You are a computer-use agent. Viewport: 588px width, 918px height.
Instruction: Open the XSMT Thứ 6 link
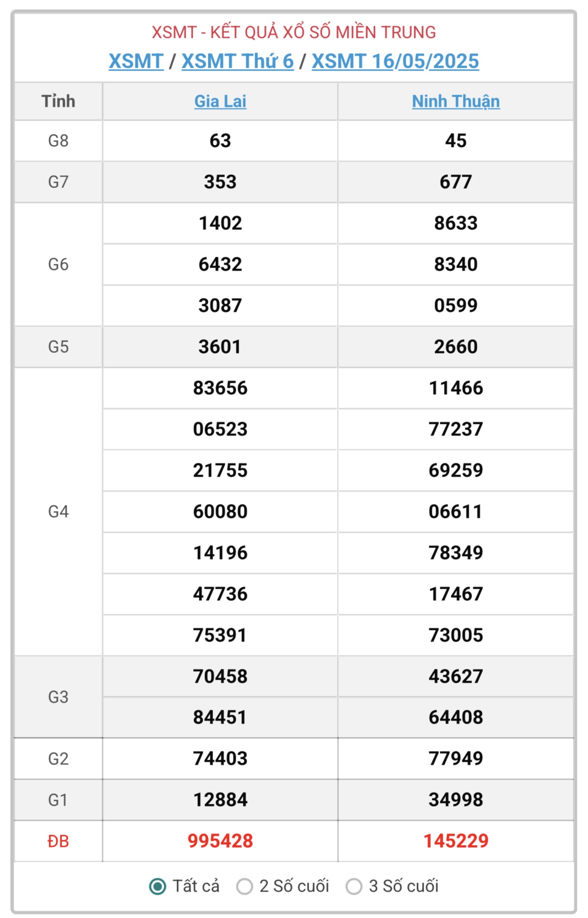(x=238, y=61)
